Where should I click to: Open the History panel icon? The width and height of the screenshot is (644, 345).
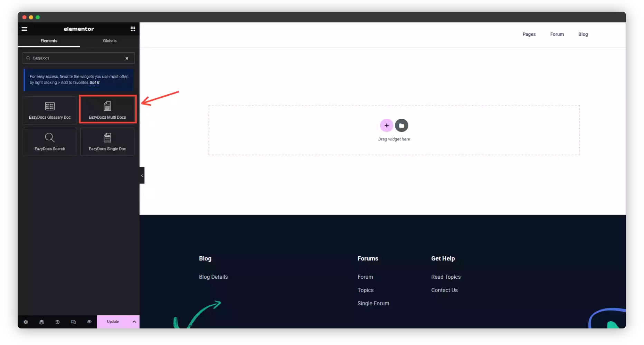point(57,322)
